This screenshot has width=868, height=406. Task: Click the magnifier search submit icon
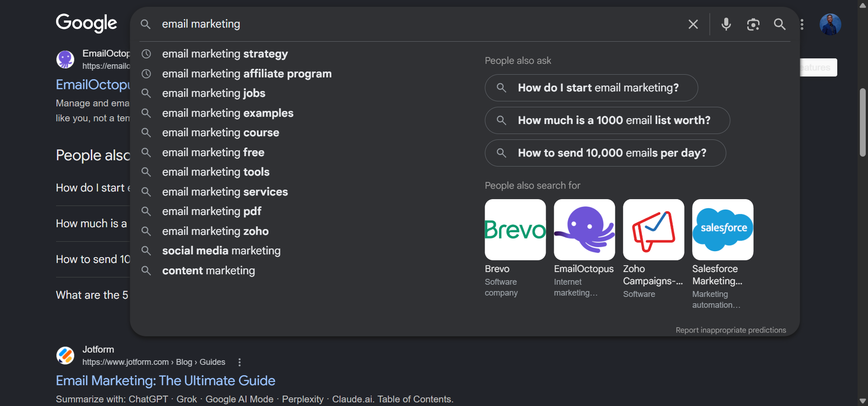point(779,24)
